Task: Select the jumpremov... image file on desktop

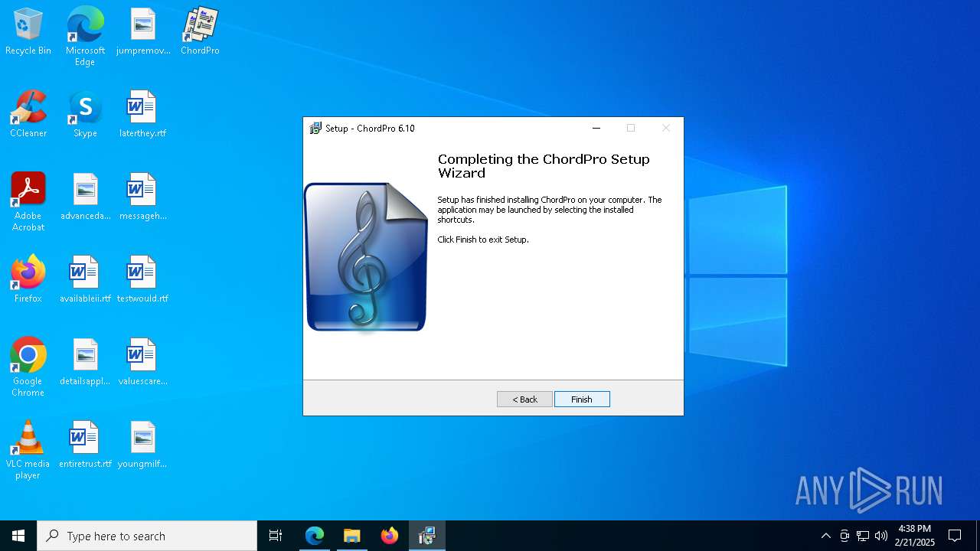Action: [143, 32]
